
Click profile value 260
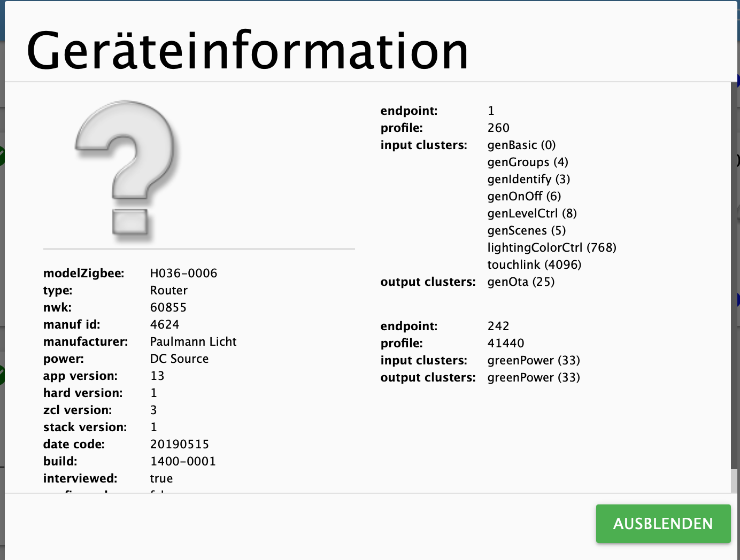pos(498,128)
